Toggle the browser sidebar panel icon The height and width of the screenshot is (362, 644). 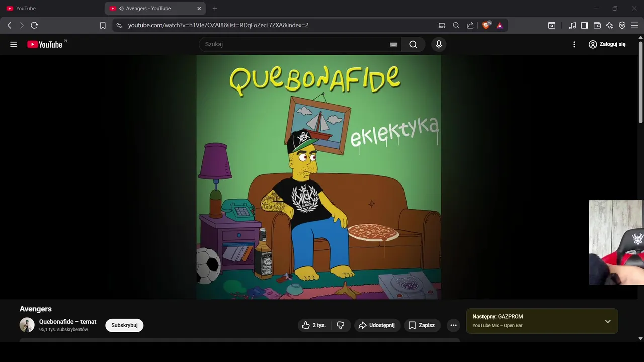pos(584,25)
